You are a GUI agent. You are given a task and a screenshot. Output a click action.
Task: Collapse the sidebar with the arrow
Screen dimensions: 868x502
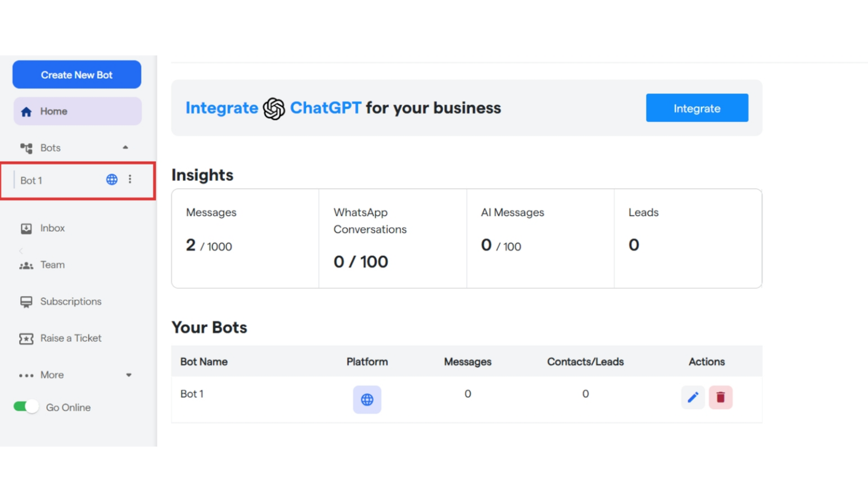coord(20,251)
